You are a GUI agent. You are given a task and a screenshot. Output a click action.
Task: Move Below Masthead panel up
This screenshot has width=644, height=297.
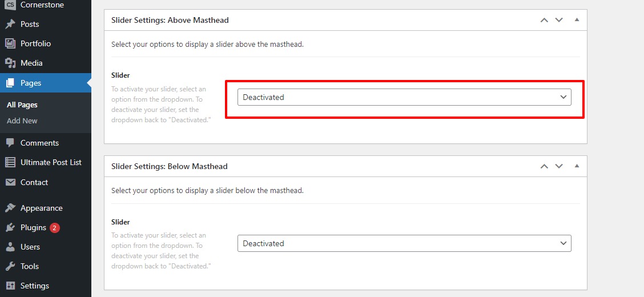pos(544,166)
